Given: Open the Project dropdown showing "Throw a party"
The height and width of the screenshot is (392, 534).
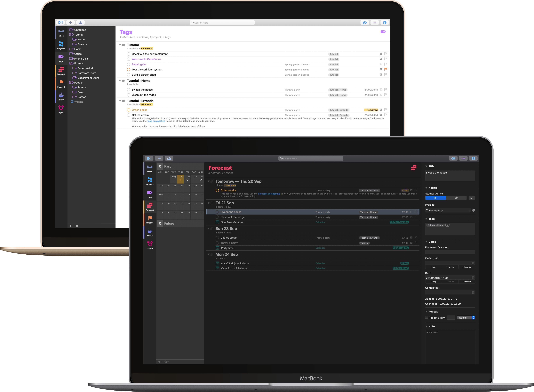Looking at the screenshot, I should [448, 210].
